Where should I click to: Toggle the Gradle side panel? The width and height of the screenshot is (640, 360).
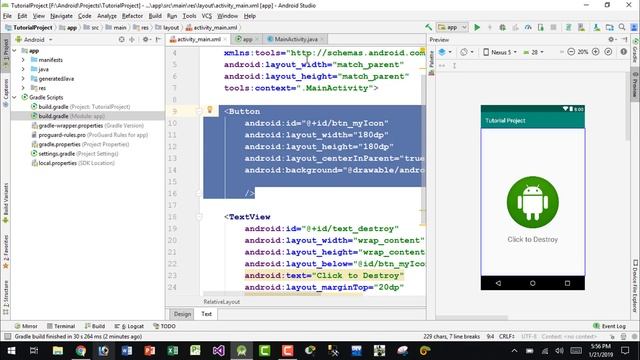click(x=635, y=50)
